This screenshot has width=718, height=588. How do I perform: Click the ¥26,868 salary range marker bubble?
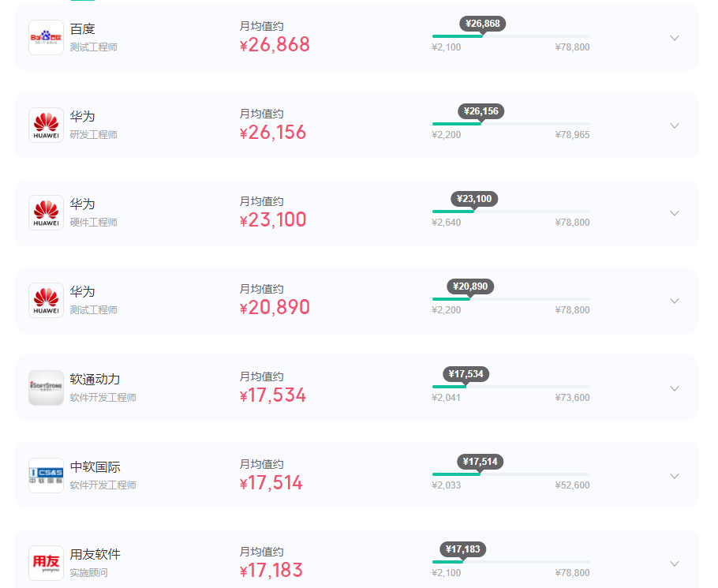482,24
